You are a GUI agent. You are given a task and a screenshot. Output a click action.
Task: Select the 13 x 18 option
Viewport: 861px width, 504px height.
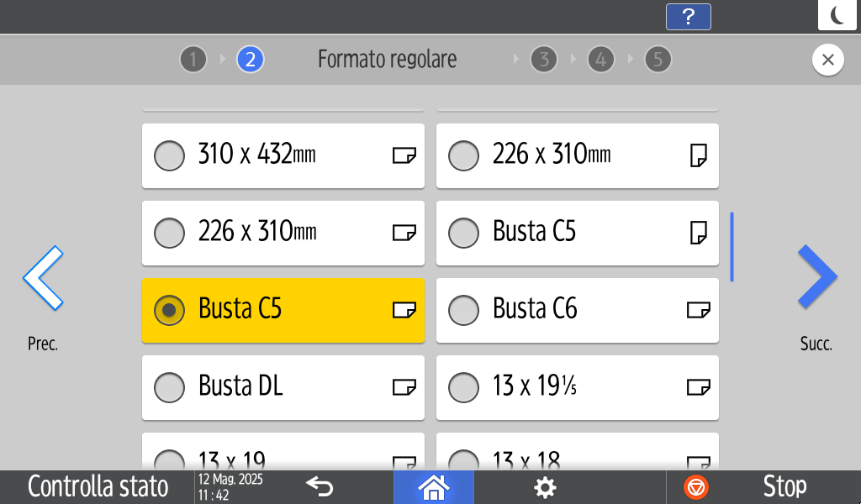[x=578, y=451]
